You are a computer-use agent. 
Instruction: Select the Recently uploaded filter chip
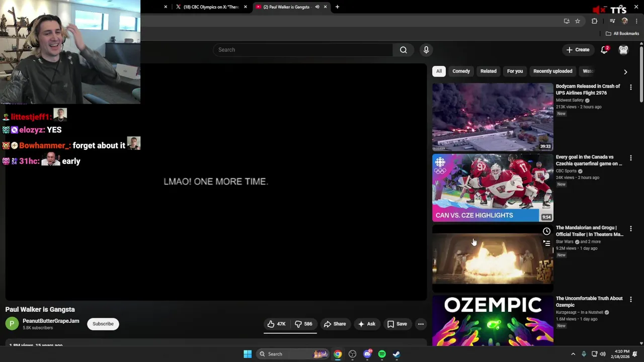coord(552,71)
